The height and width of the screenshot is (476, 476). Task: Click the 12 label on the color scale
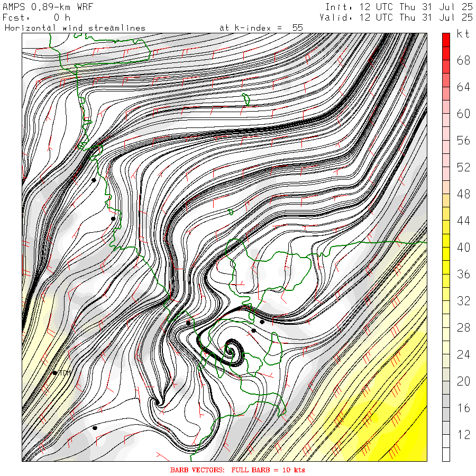click(463, 434)
